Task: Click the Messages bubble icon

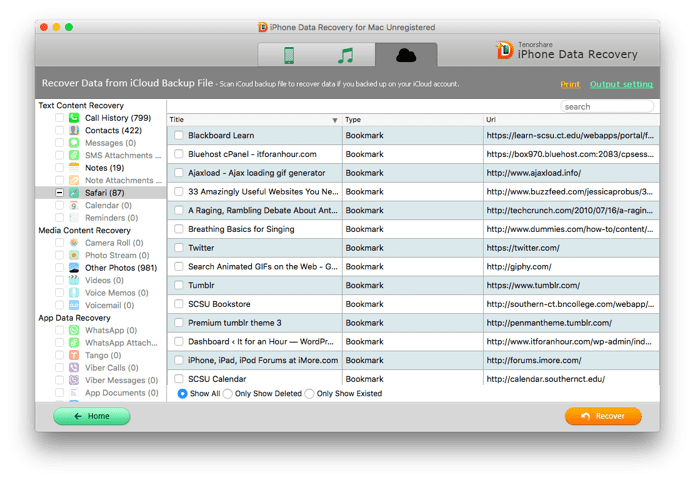Action: tap(74, 143)
